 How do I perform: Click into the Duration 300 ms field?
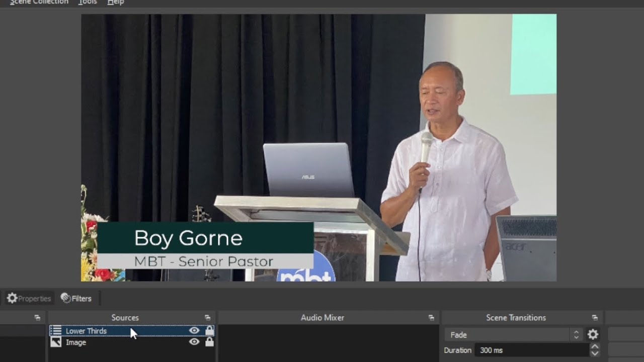click(532, 350)
